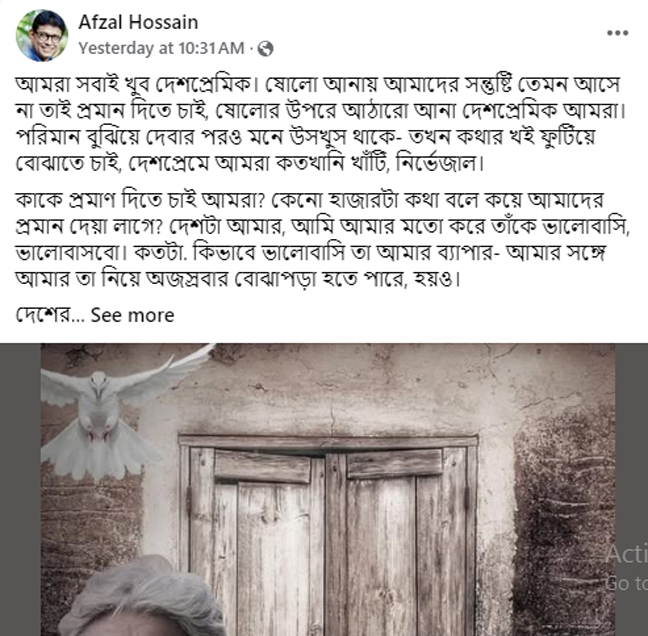Click the line ending নির্ভেজাল in first paragraph
The width and height of the screenshot is (648, 636).
pos(250,163)
